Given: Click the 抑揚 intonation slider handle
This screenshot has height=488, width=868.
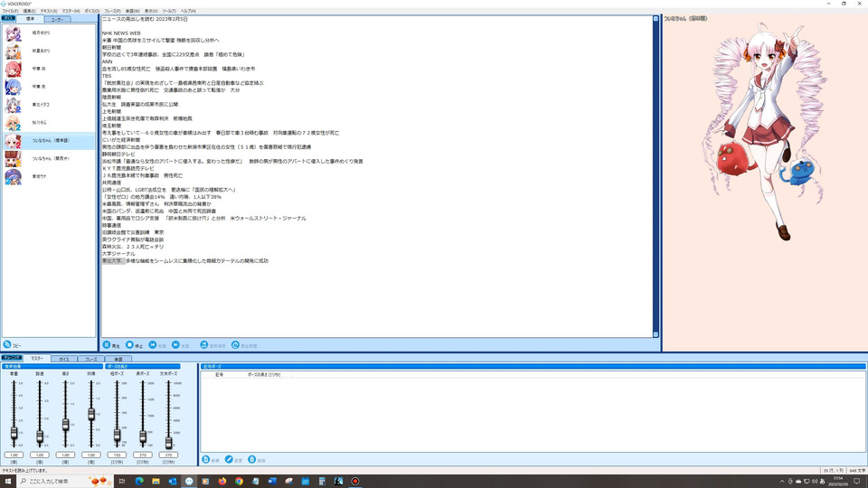Looking at the screenshot, I should pos(91,413).
